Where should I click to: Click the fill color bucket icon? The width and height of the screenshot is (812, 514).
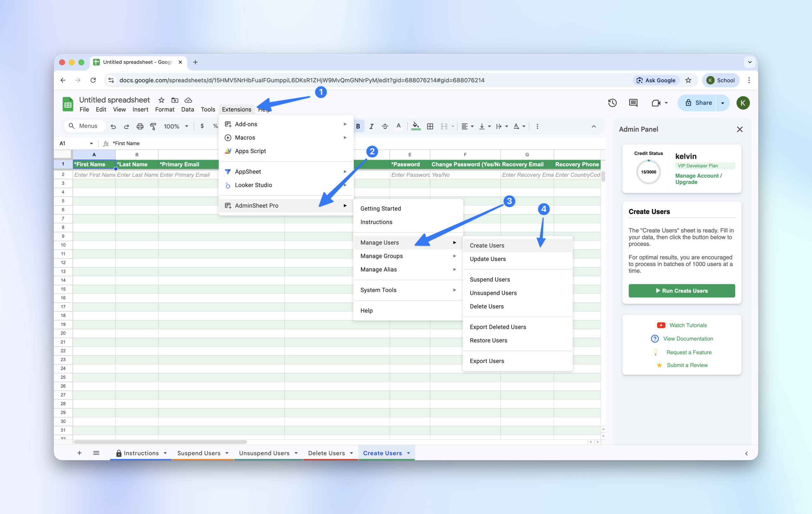[x=416, y=126]
